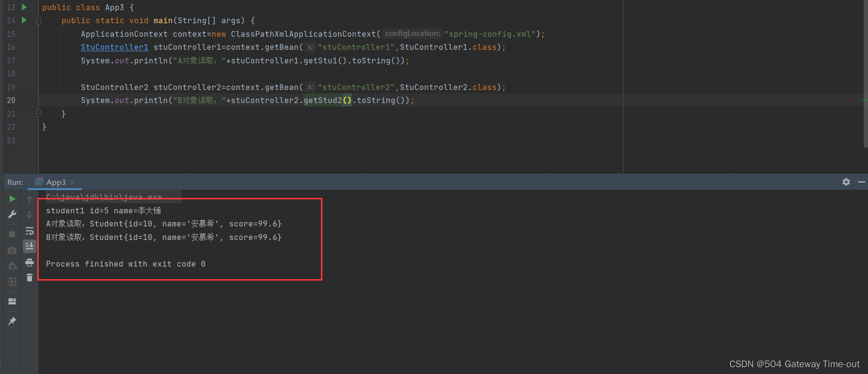Image resolution: width=868 pixels, height=374 pixels.
Task: Hide the Run tool window with minus icon
Action: 862,182
